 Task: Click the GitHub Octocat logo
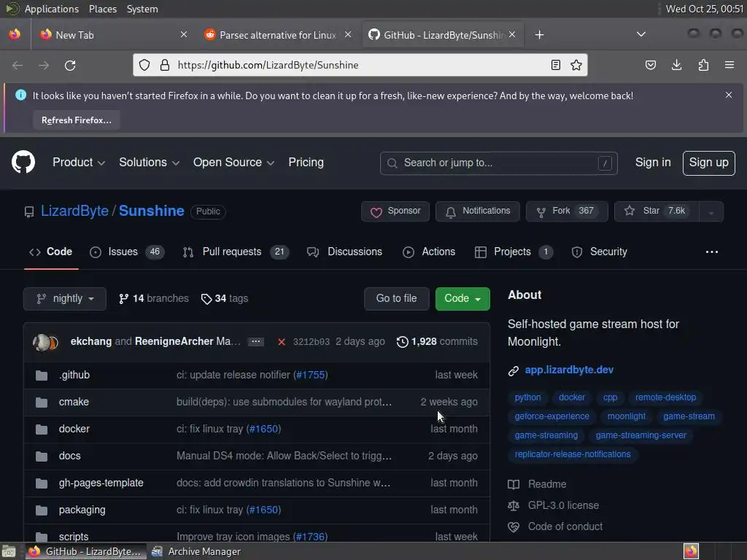coord(23,163)
